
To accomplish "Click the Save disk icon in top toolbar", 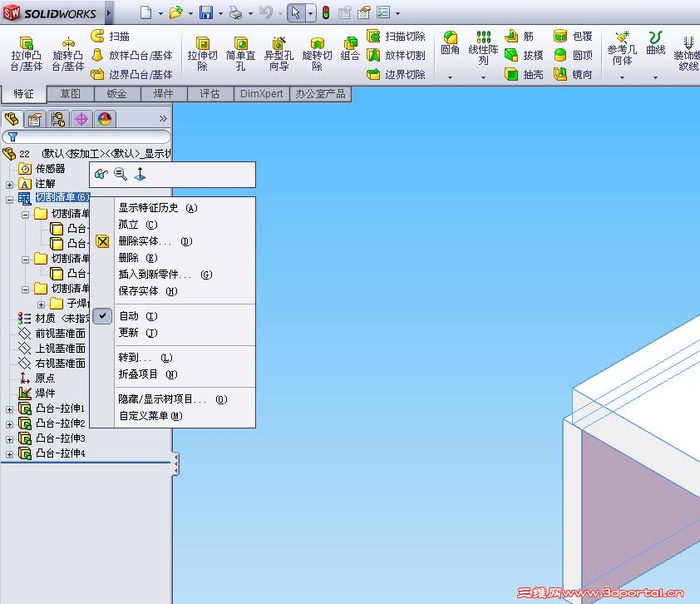I will pyautogui.click(x=206, y=12).
